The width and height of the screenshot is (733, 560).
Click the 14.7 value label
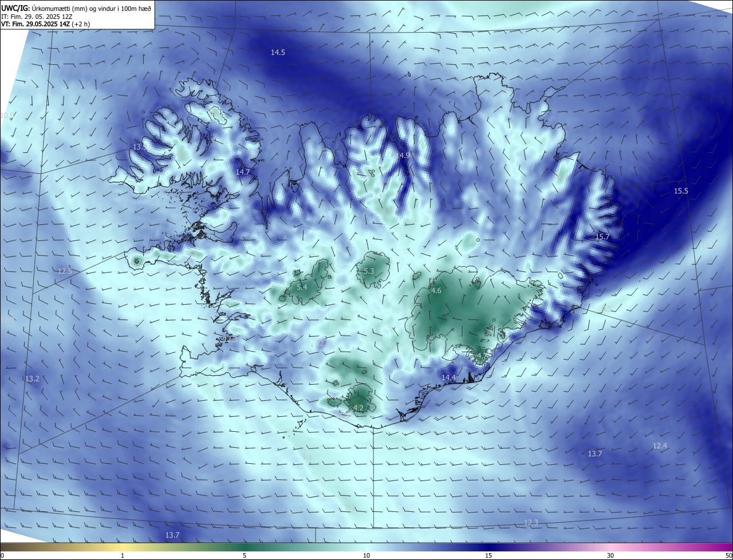tap(243, 172)
